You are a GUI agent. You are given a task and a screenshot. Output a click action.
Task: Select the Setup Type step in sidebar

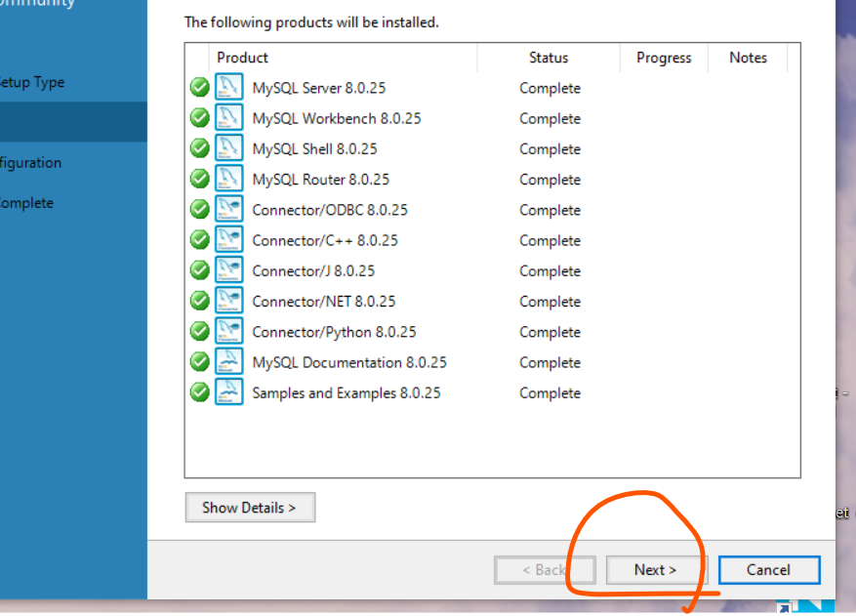click(31, 82)
